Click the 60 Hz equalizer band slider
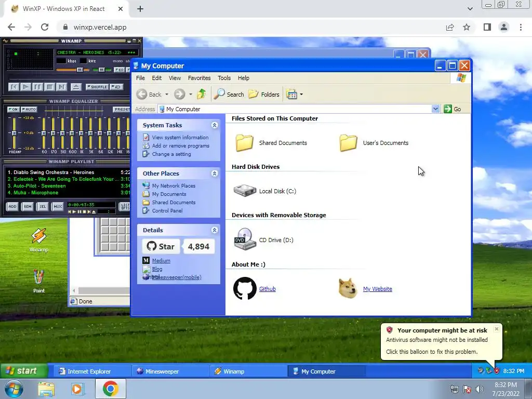 point(44,133)
